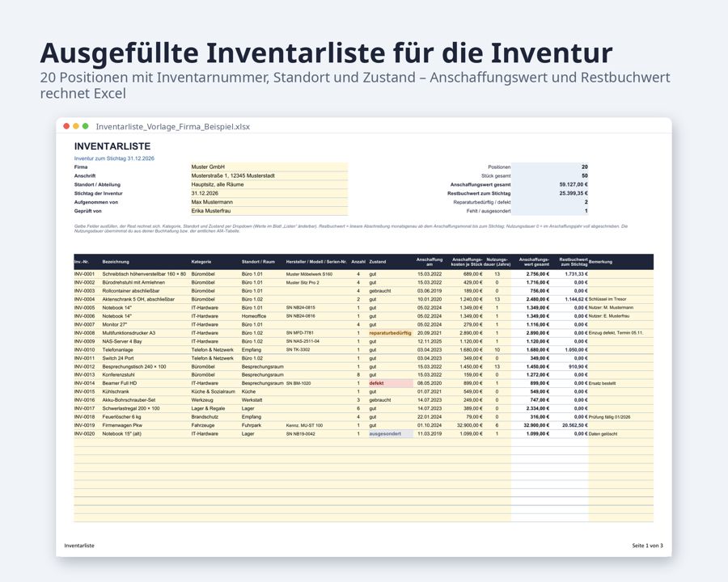Select the Konferenzstuhl cell
Image resolution: width=728 pixels, height=582 pixels.
[118, 374]
